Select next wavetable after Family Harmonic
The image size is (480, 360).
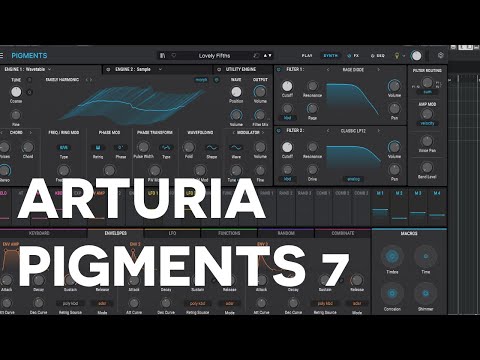91,80
